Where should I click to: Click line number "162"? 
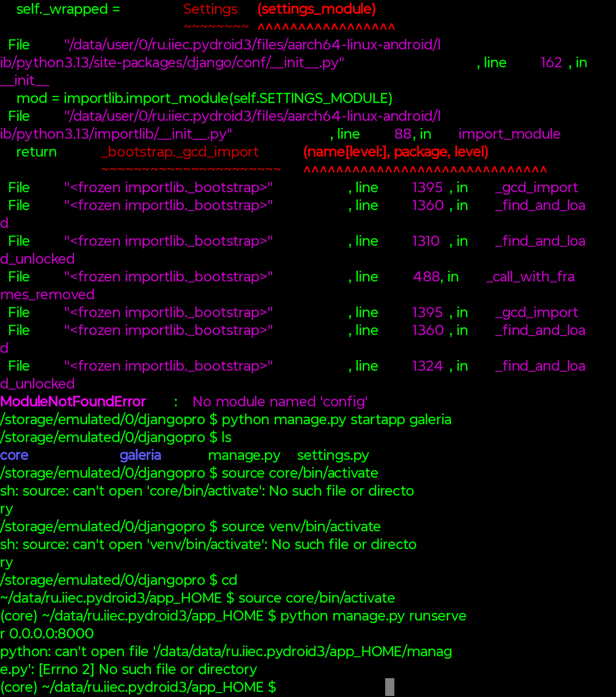coord(551,63)
